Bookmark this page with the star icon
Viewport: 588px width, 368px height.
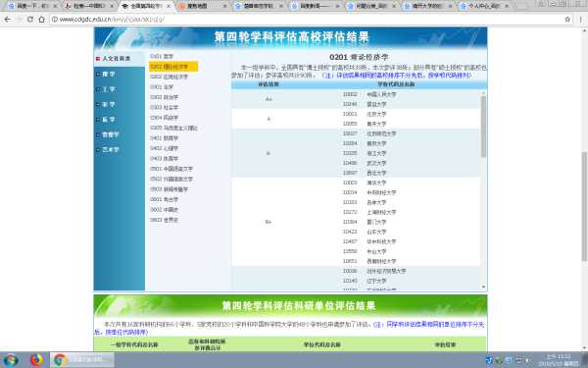(567, 20)
